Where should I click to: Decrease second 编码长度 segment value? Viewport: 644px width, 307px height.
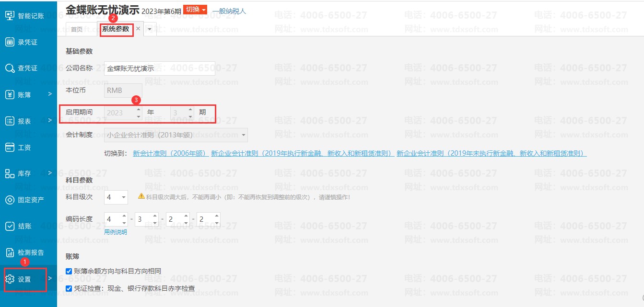(155, 223)
